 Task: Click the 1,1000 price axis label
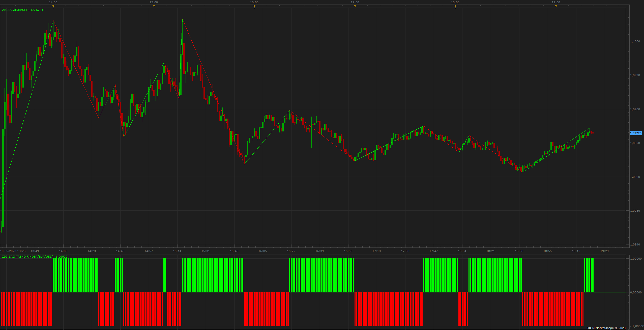click(635, 41)
